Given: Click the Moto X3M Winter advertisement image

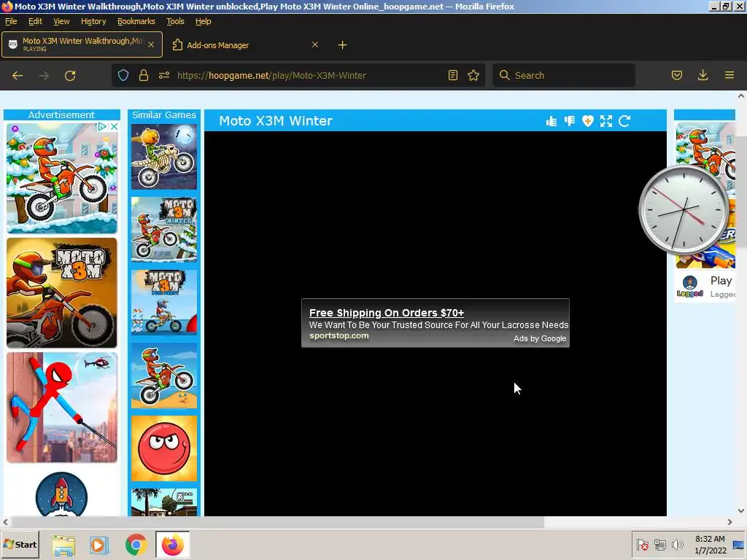Looking at the screenshot, I should click(61, 178).
